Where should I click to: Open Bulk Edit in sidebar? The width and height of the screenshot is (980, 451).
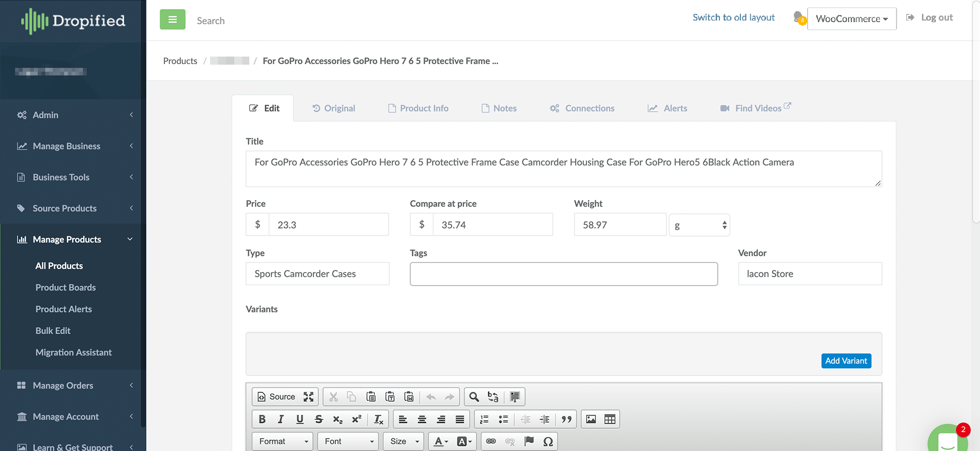[x=53, y=331]
